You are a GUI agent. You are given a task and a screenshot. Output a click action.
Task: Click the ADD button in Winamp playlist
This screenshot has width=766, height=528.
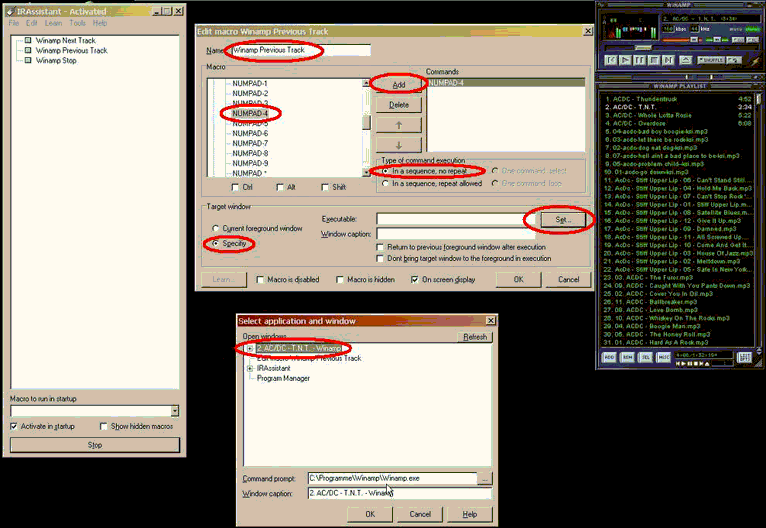(x=610, y=356)
